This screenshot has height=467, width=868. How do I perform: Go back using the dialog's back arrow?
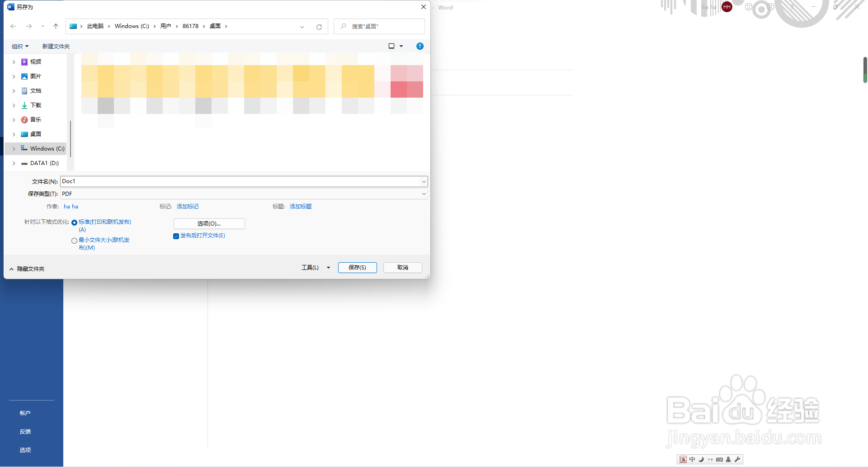[13, 26]
